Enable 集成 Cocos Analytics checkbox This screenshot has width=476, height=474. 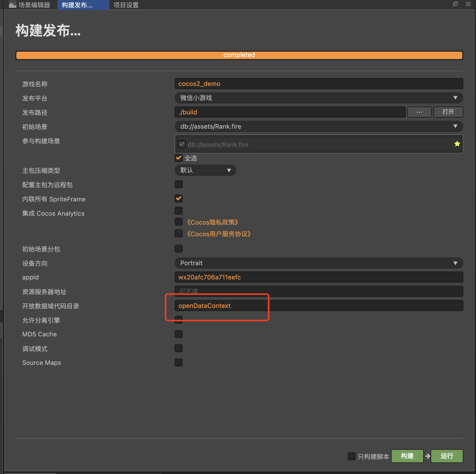point(179,211)
